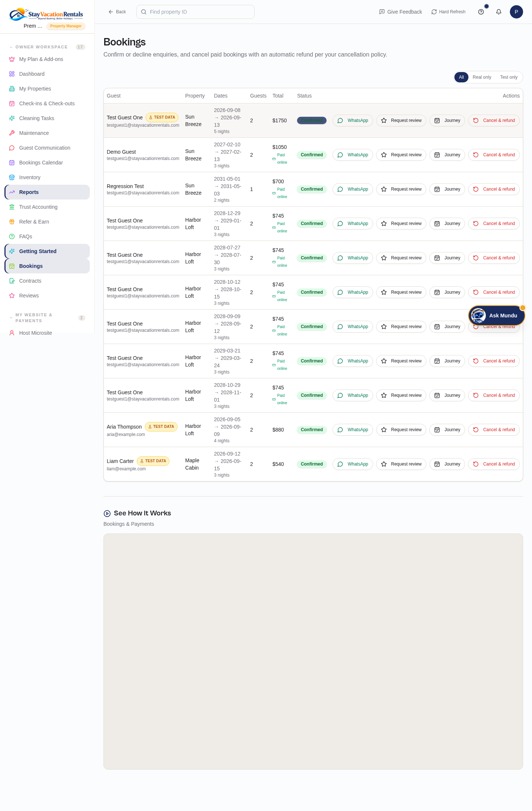
Task: Click the Hard Refresh arrows icon
Action: click(434, 12)
